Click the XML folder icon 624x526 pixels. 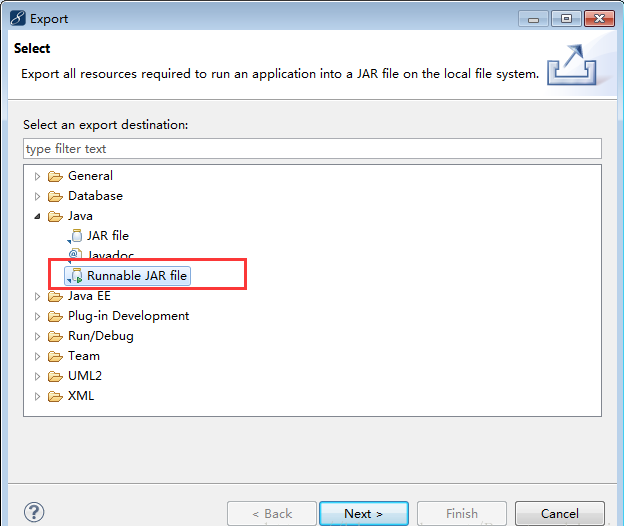coord(55,396)
